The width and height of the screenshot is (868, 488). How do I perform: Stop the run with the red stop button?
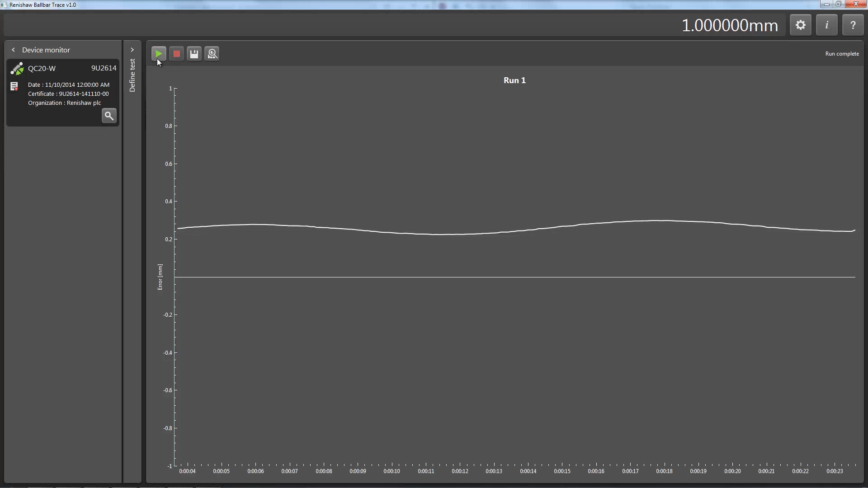tap(177, 54)
